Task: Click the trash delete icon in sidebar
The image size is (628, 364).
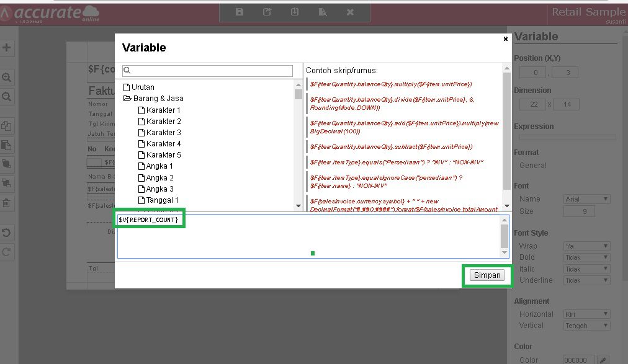Action: pos(7,203)
